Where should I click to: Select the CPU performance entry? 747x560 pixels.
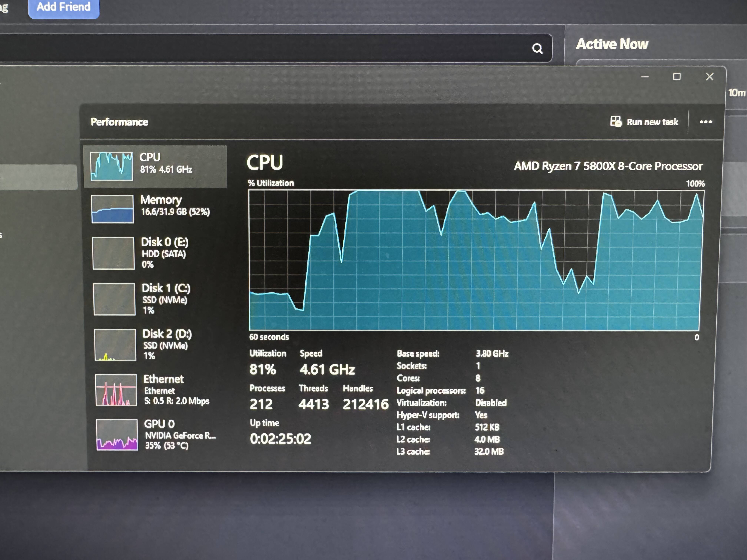pyautogui.click(x=155, y=166)
